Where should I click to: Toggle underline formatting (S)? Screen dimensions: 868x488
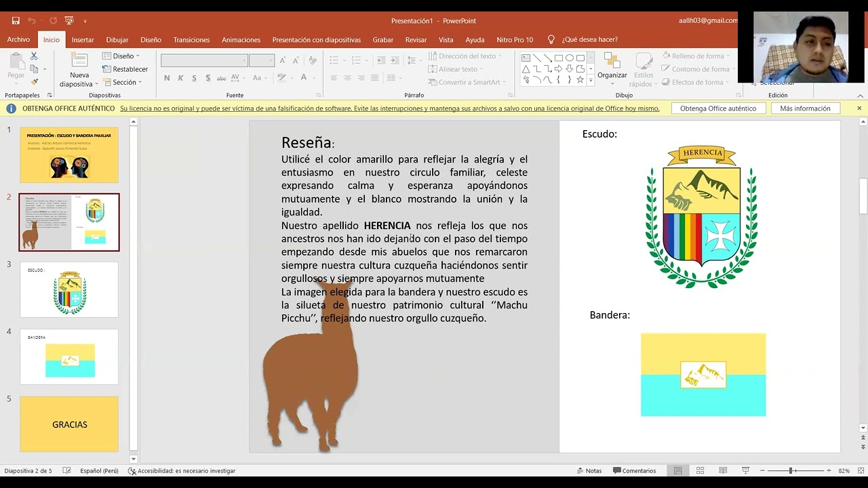194,78
